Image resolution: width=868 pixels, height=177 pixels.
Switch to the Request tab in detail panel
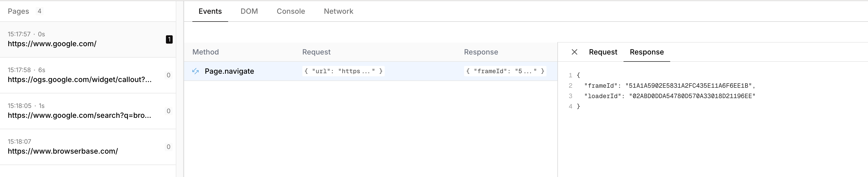(603, 52)
